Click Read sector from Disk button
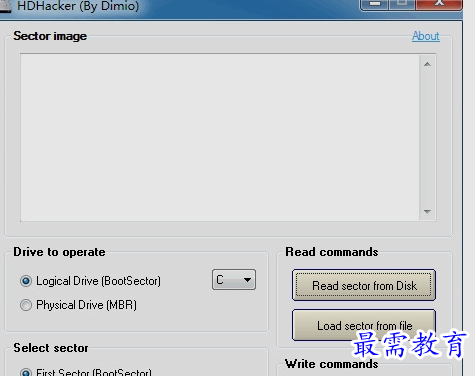This screenshot has width=475, height=376. pos(364,285)
